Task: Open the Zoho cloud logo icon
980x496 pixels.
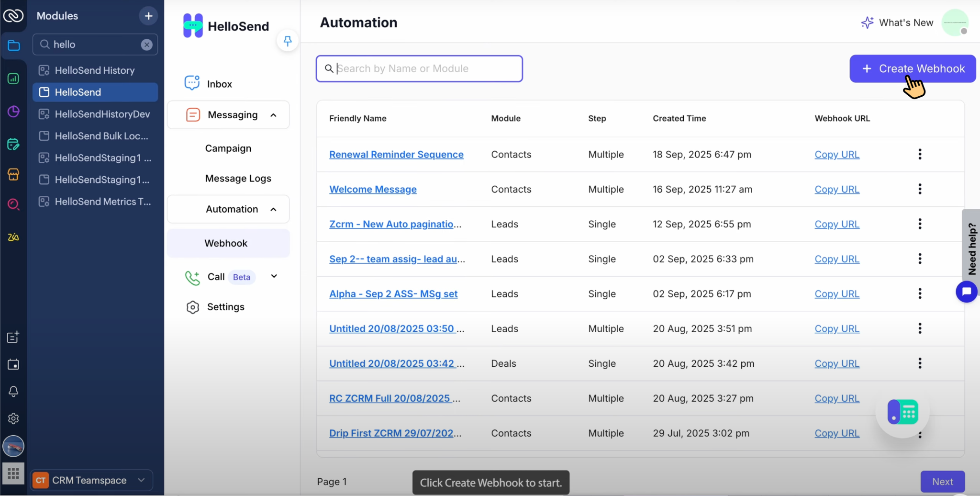Action: pos(13,16)
